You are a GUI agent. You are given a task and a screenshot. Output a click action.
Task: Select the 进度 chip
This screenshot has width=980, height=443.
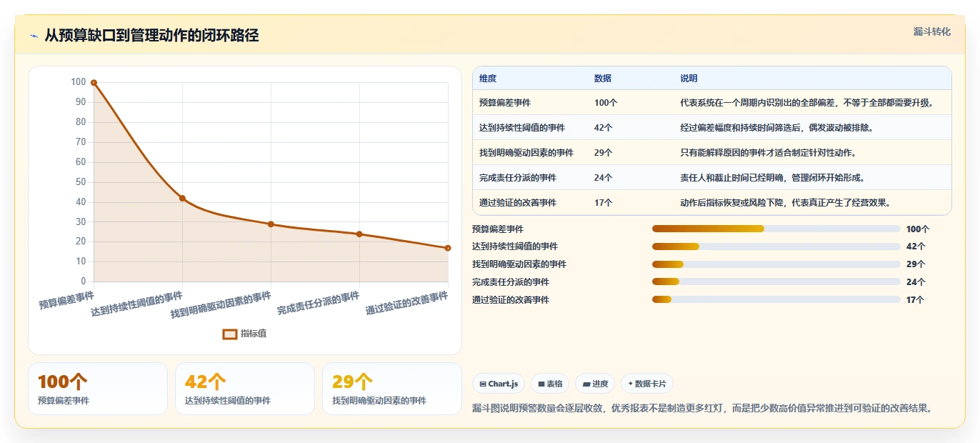pyautogui.click(x=595, y=384)
